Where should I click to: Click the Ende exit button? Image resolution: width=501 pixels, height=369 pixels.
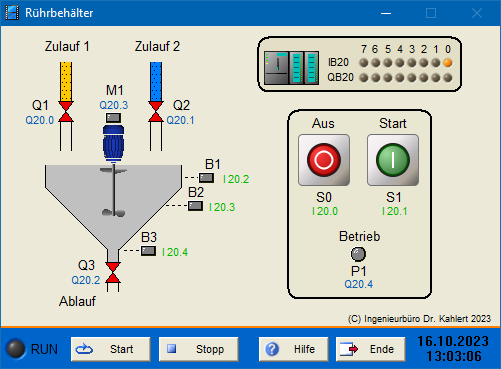pyautogui.click(x=371, y=349)
